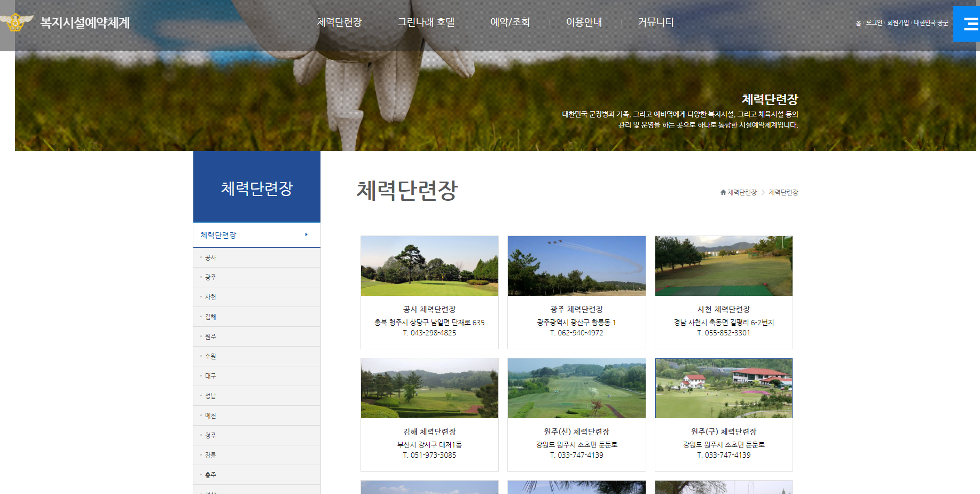Image resolution: width=980 pixels, height=494 pixels.
Task: Open the 커뮤니티 top menu
Action: 656,22
